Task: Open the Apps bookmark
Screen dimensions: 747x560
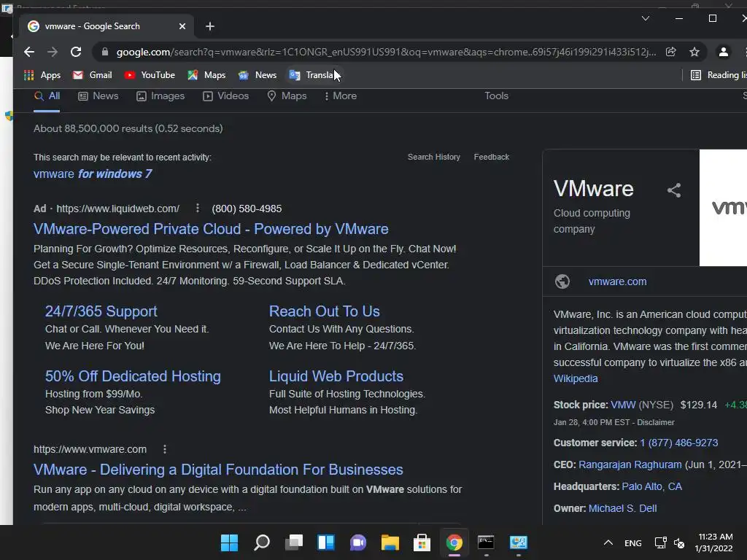Action: tap(42, 75)
